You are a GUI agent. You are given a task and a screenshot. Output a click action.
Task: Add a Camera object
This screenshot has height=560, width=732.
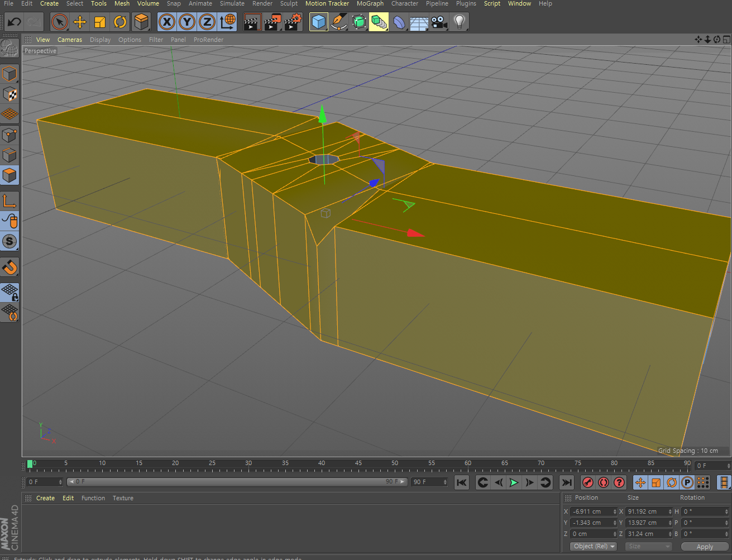point(439,22)
